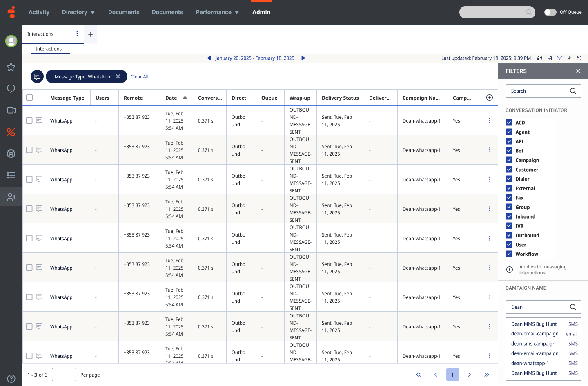
Task: Click the refresh icon beside last updated
Action: pos(540,58)
